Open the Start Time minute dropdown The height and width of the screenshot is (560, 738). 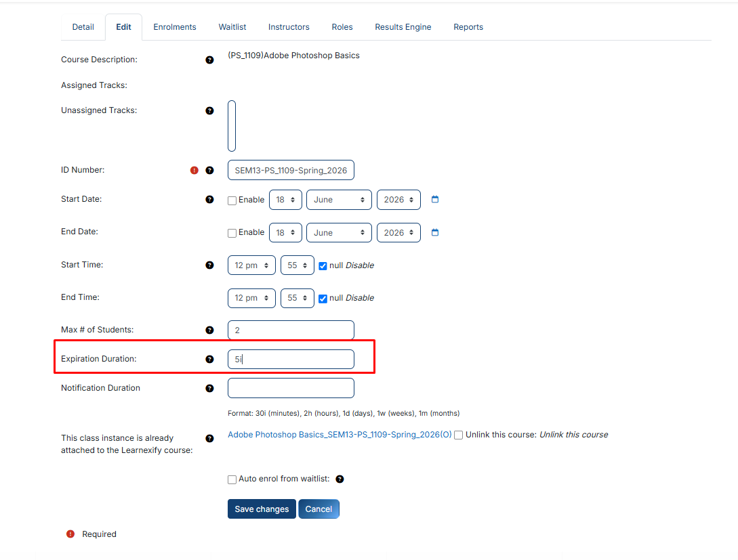point(298,265)
